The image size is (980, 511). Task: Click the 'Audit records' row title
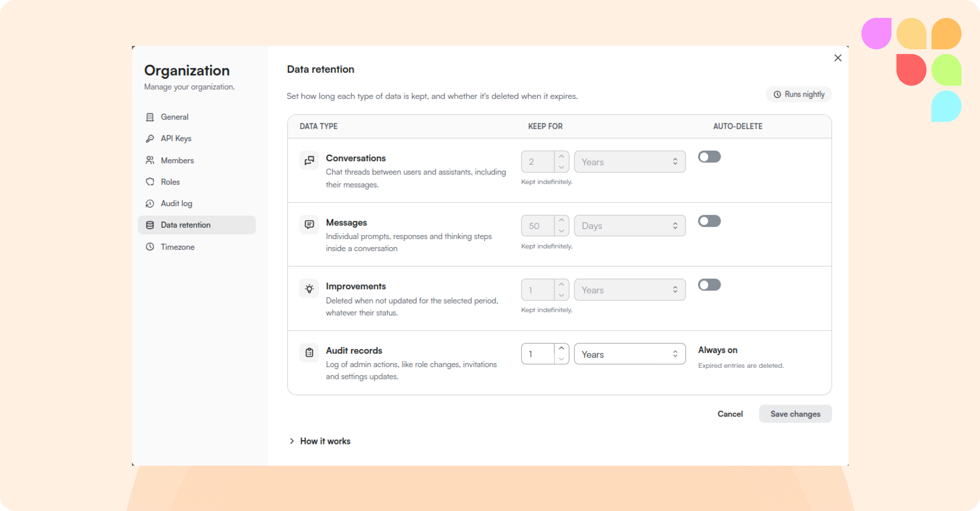[x=354, y=350]
